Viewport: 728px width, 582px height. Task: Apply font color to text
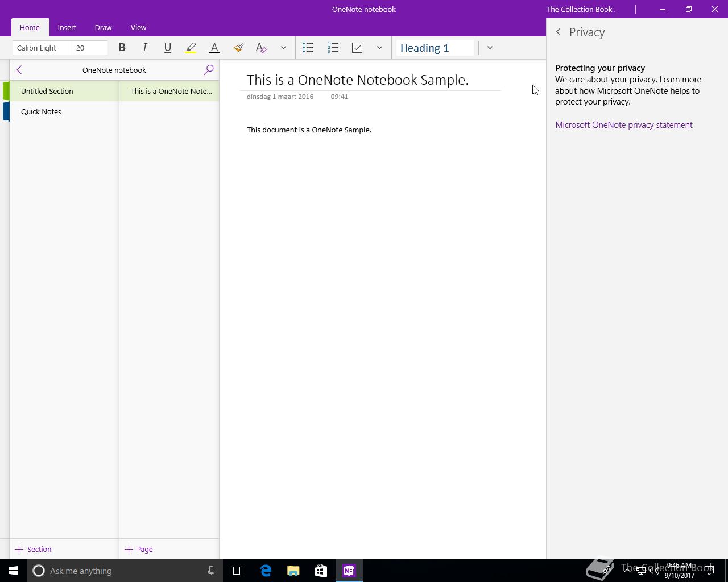coord(214,48)
